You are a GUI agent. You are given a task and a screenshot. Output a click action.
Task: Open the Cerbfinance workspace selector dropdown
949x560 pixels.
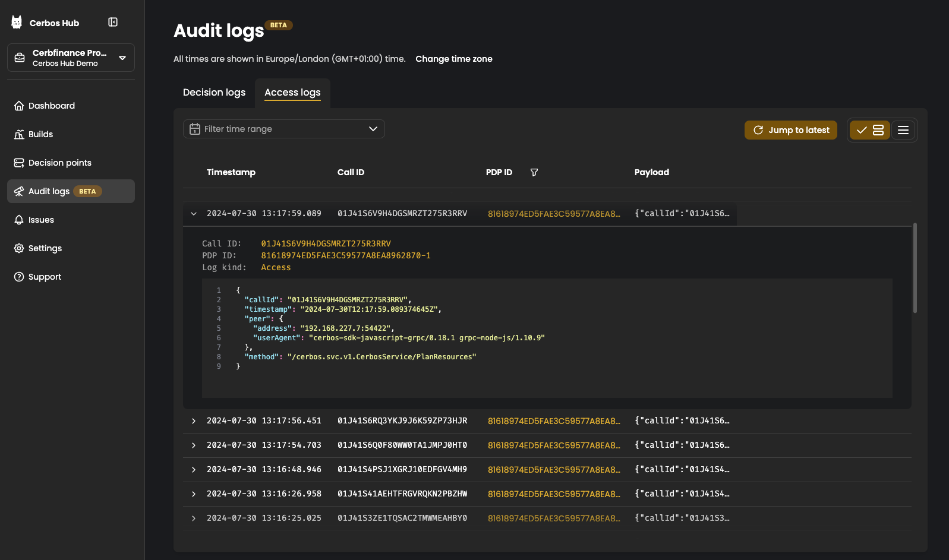(71, 58)
